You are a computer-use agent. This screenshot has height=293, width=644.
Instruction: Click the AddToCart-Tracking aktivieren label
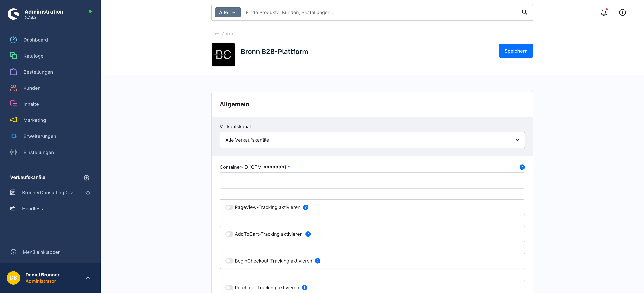[x=269, y=234]
